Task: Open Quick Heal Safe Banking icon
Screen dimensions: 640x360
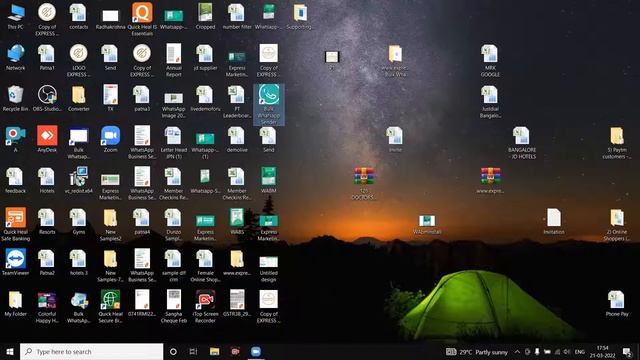Action: coord(16,224)
